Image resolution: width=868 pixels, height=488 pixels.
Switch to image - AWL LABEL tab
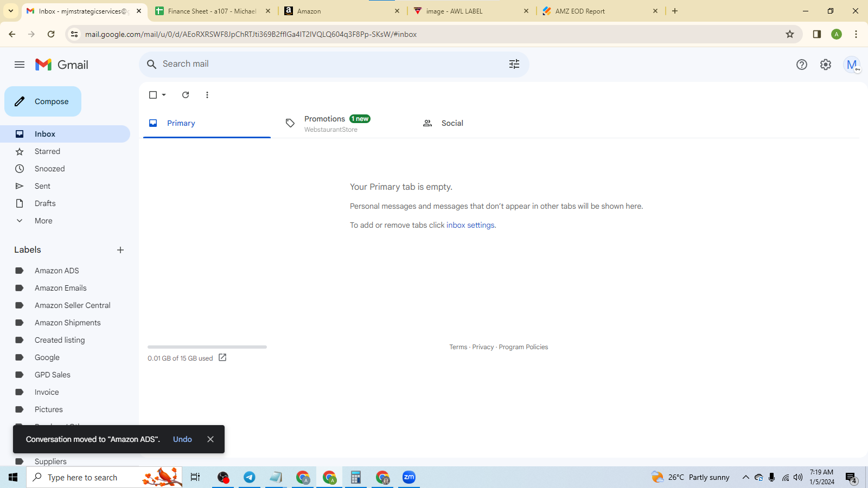tap(472, 11)
